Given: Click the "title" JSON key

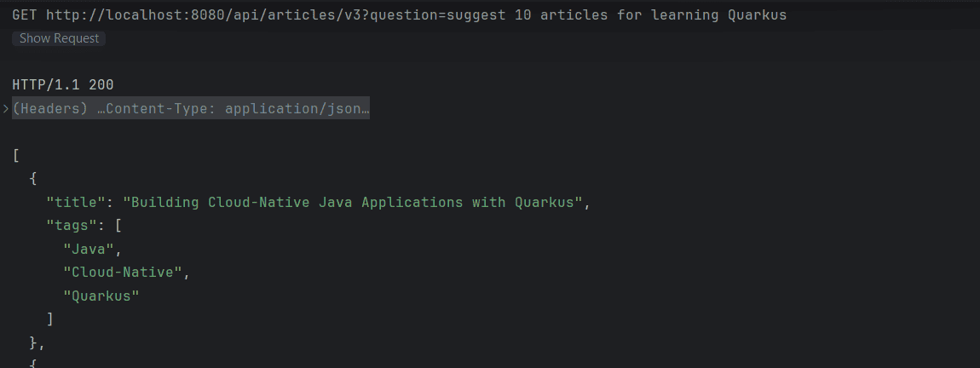Looking at the screenshot, I should (x=72, y=203).
